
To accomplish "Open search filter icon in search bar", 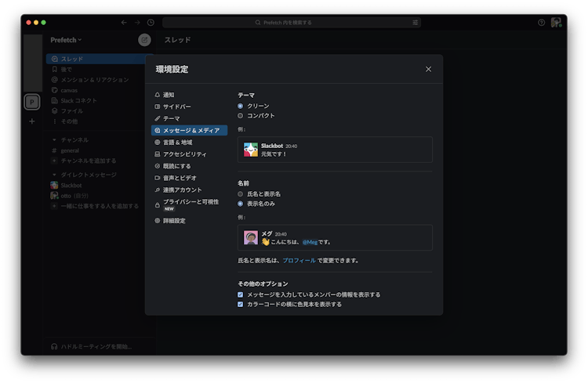I will (415, 23).
